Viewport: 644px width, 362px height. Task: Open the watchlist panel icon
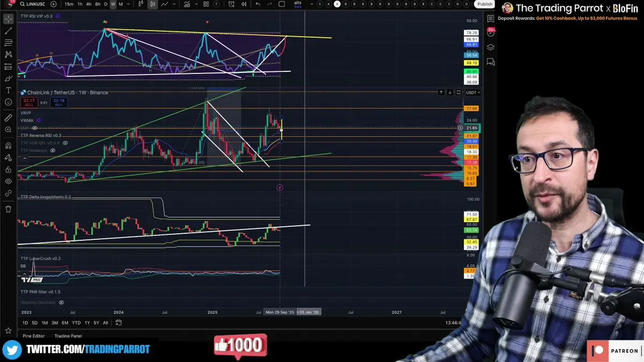(491, 19)
